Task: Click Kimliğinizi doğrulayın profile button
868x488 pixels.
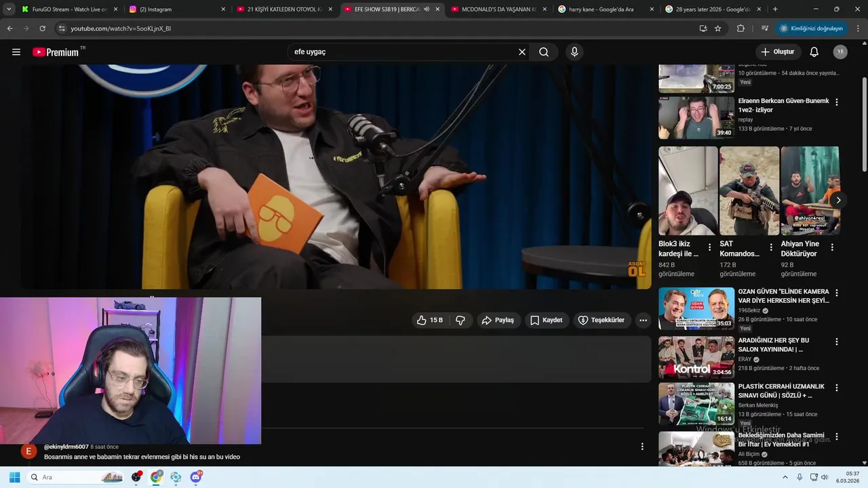Action: (x=812, y=28)
